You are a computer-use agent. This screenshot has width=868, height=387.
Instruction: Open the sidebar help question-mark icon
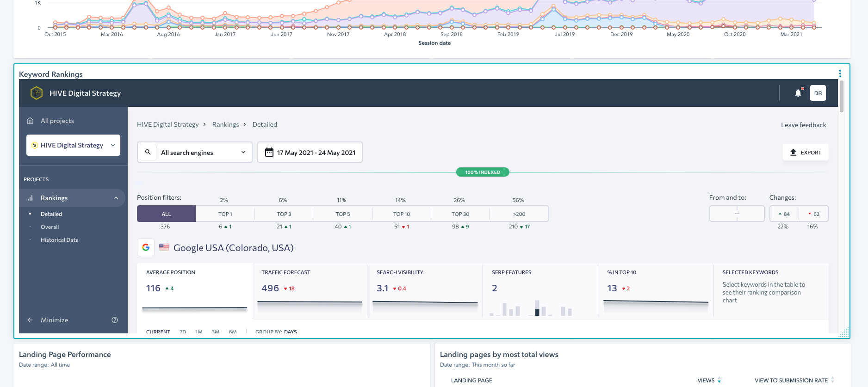point(115,320)
